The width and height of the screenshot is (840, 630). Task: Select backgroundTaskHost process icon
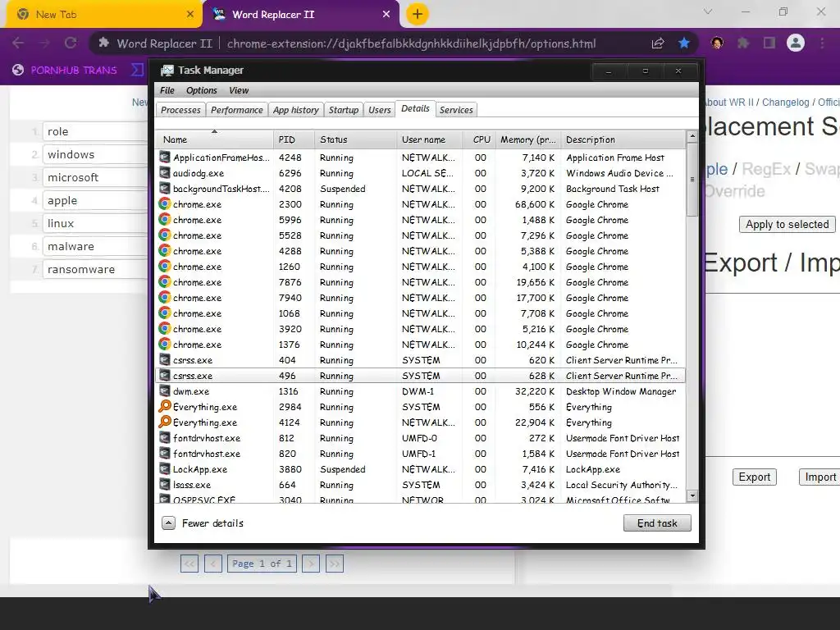tap(164, 189)
